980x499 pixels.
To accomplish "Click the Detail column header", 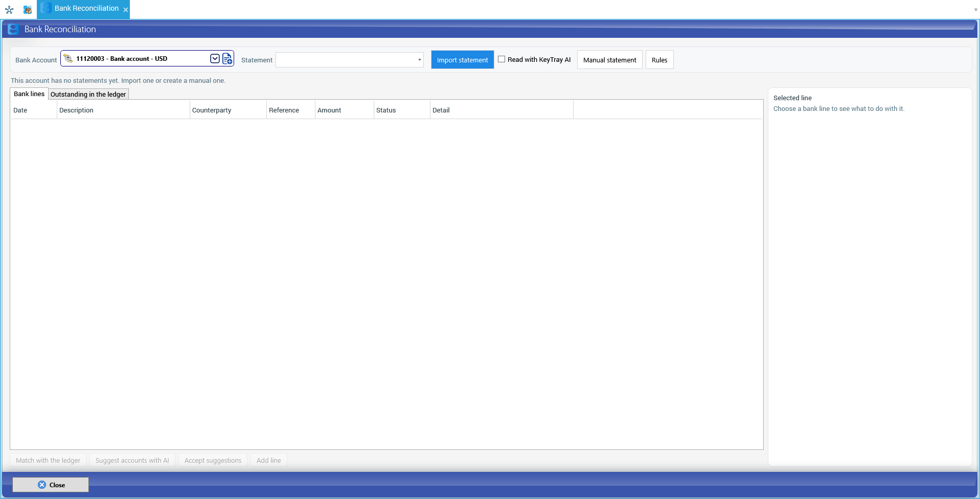I will [502, 110].
